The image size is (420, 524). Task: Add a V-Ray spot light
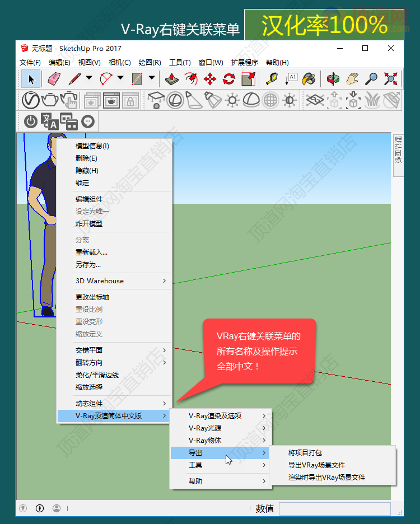click(x=194, y=100)
